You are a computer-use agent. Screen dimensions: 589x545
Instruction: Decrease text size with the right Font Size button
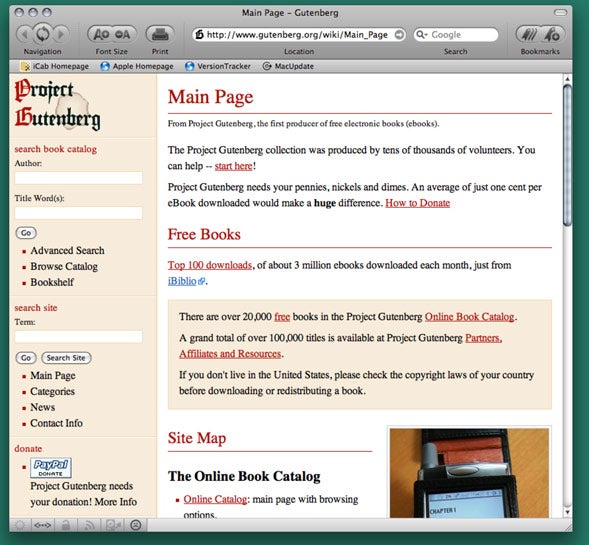(x=122, y=35)
